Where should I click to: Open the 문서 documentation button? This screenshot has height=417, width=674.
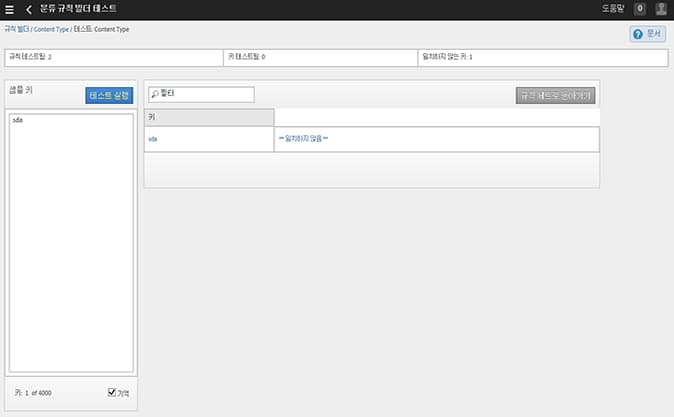click(648, 34)
